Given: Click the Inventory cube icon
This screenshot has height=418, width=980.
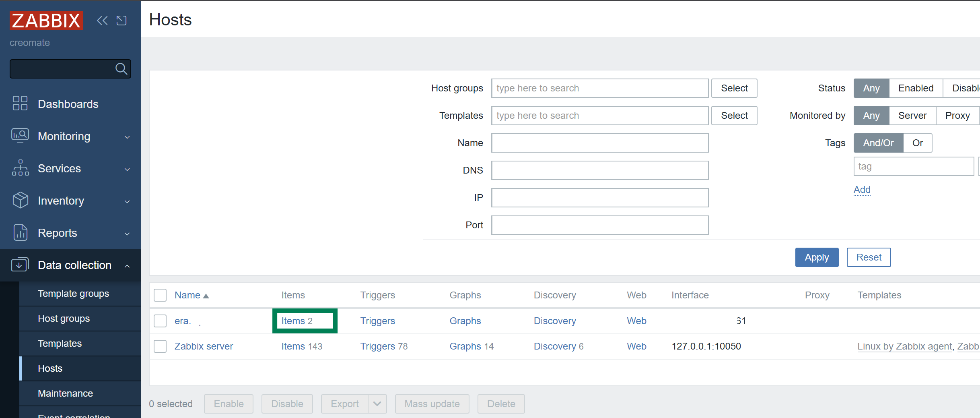Looking at the screenshot, I should [20, 200].
